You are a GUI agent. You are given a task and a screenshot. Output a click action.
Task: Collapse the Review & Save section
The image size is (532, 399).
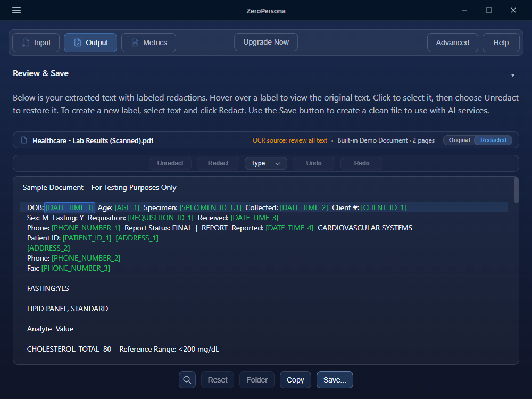pyautogui.click(x=513, y=76)
